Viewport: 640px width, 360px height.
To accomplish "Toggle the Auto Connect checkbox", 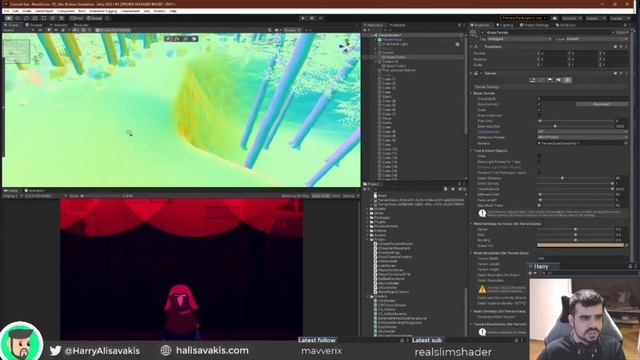I will pyautogui.click(x=539, y=104).
